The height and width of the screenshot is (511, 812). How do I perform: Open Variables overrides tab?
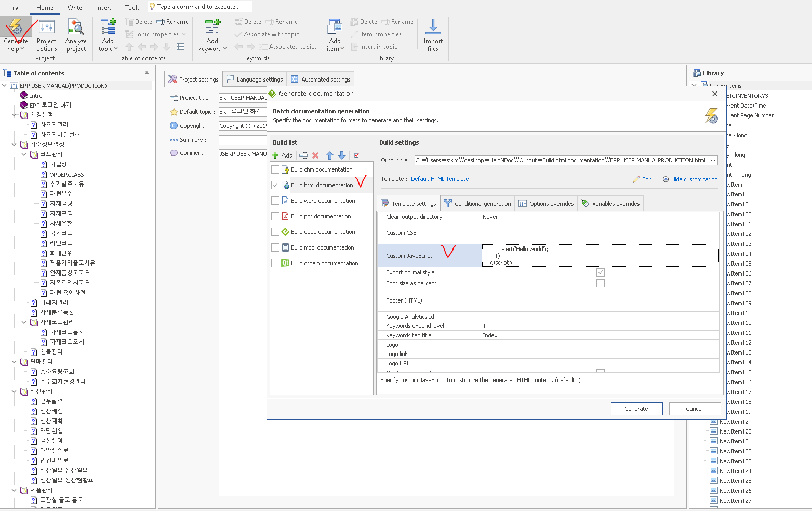[x=610, y=203]
